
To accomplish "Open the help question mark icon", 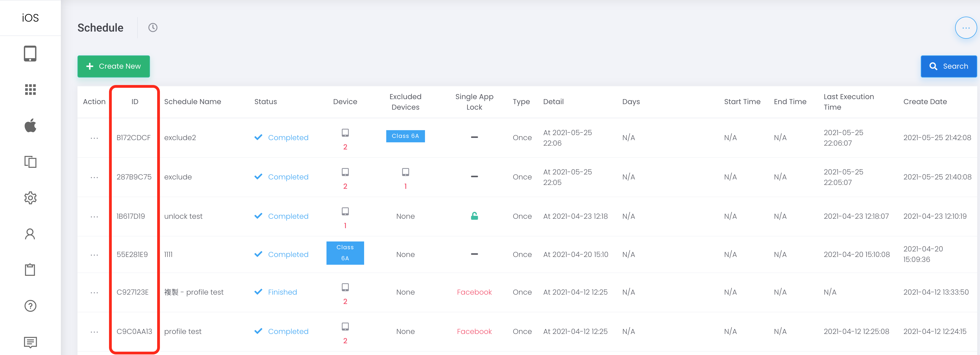I will [x=30, y=306].
